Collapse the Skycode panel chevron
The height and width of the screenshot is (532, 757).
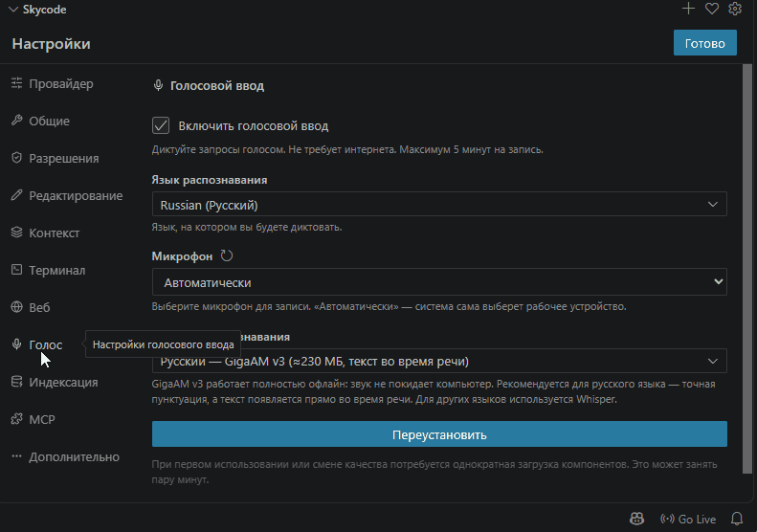click(13, 10)
